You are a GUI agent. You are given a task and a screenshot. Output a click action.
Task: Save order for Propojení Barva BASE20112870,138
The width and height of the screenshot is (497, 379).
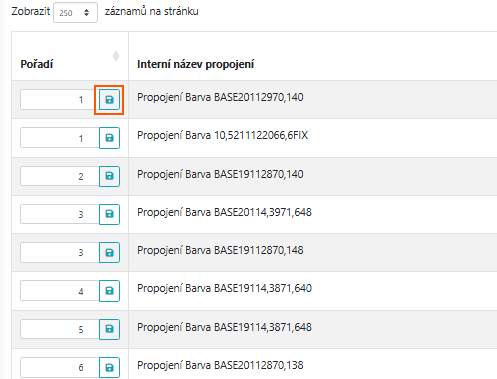(109, 367)
